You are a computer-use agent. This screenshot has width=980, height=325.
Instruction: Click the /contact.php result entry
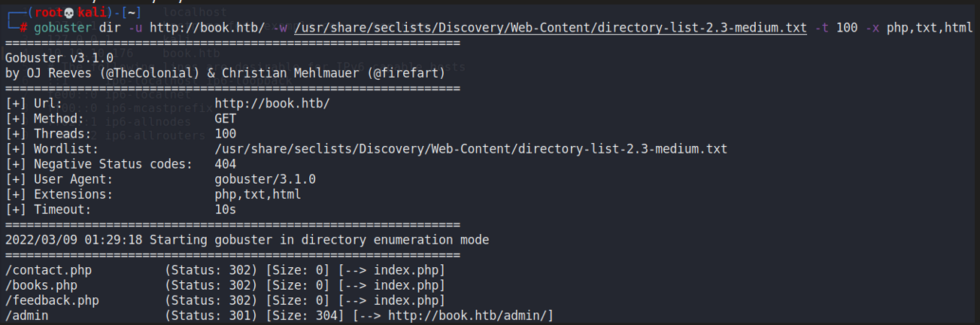pos(48,270)
